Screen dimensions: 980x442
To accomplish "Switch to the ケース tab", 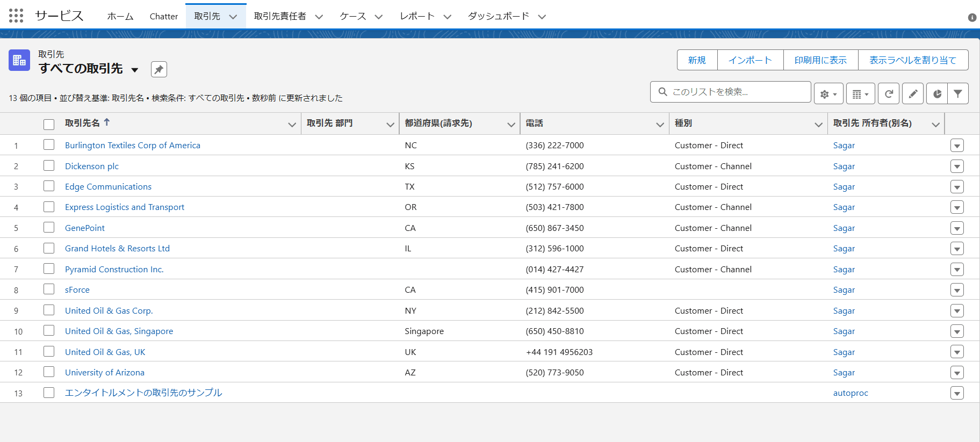I will pyautogui.click(x=353, y=16).
